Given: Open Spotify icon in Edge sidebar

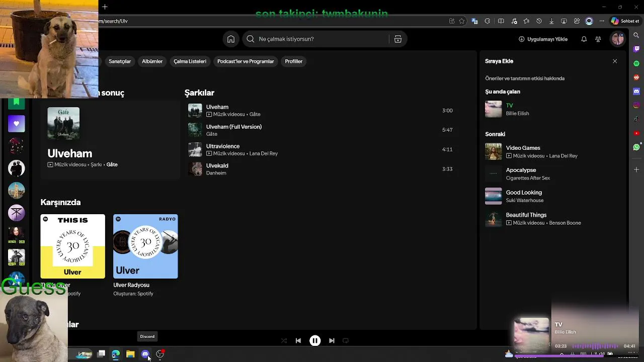Looking at the screenshot, I should tap(636, 63).
